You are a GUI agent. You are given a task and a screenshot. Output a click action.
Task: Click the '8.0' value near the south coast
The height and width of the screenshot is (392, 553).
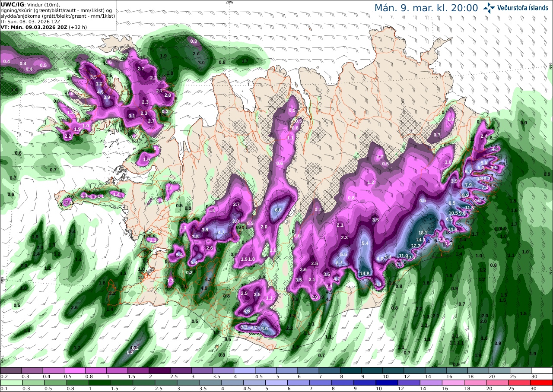click(x=264, y=329)
